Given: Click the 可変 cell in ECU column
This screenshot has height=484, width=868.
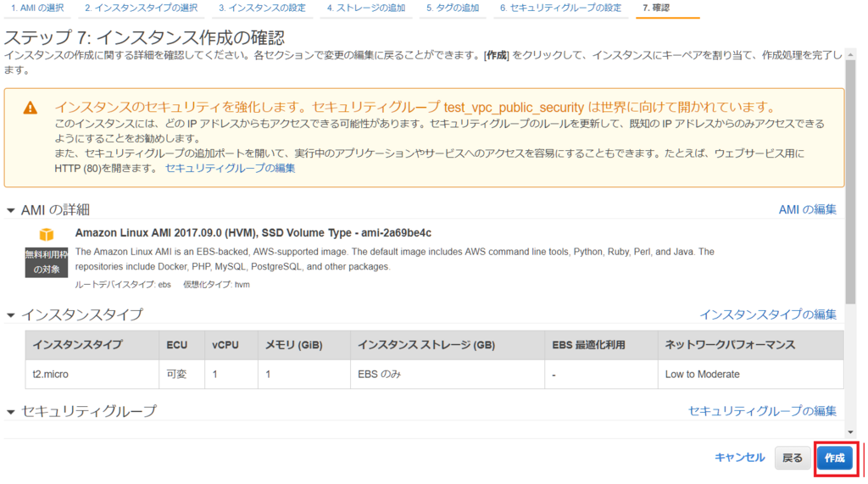Looking at the screenshot, I should [x=181, y=375].
